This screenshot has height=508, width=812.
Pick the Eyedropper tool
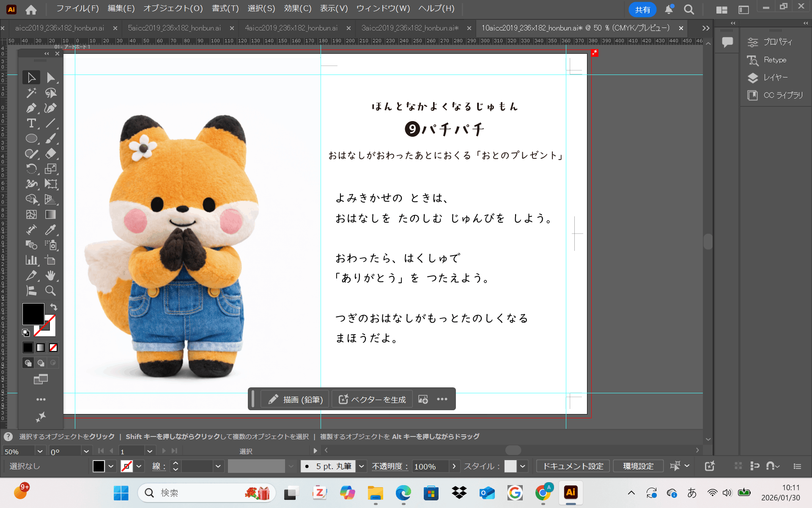click(50, 230)
